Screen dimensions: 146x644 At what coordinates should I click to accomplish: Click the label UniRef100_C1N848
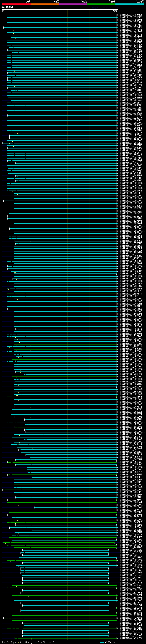[131, 397]
